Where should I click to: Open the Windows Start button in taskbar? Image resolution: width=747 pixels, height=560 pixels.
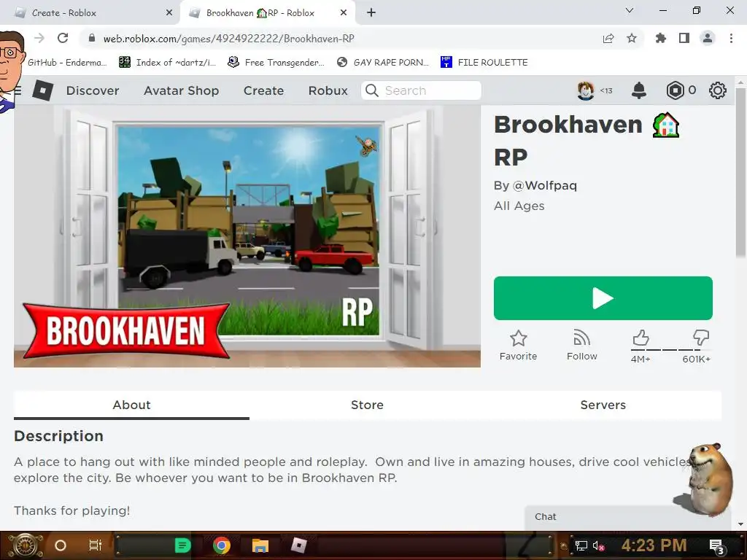coord(25,545)
